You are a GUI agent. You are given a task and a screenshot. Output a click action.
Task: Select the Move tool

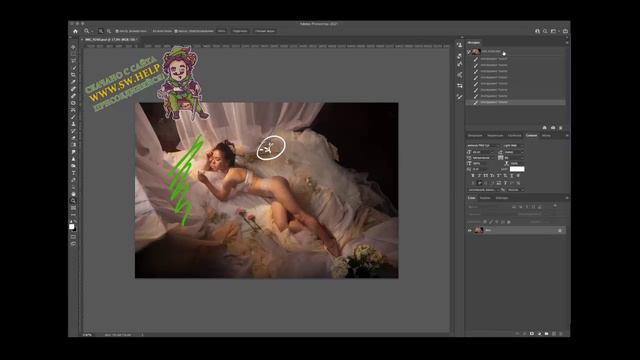click(x=73, y=47)
